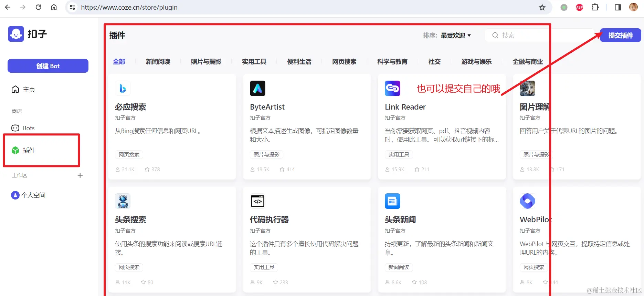Open the browser home page icon
The width and height of the screenshot is (644, 296).
click(54, 7)
